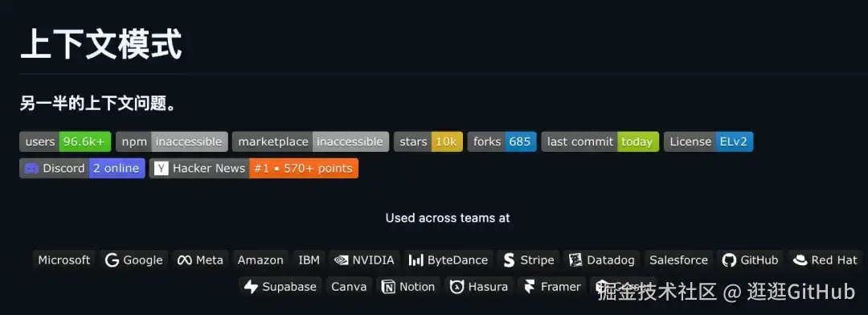This screenshot has height=315, width=868.
Task: Click the #1 • 570+ points label
Action: [x=303, y=168]
